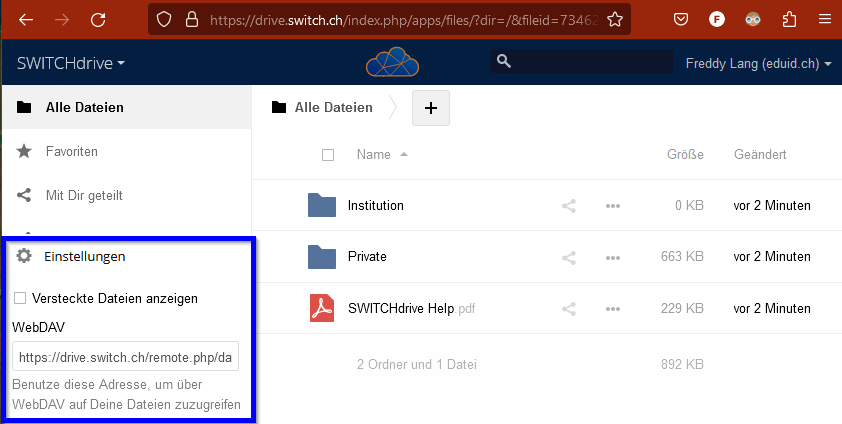Click the PDF icon of SWITCHdrive Help
The image size is (842, 424).
click(x=322, y=308)
